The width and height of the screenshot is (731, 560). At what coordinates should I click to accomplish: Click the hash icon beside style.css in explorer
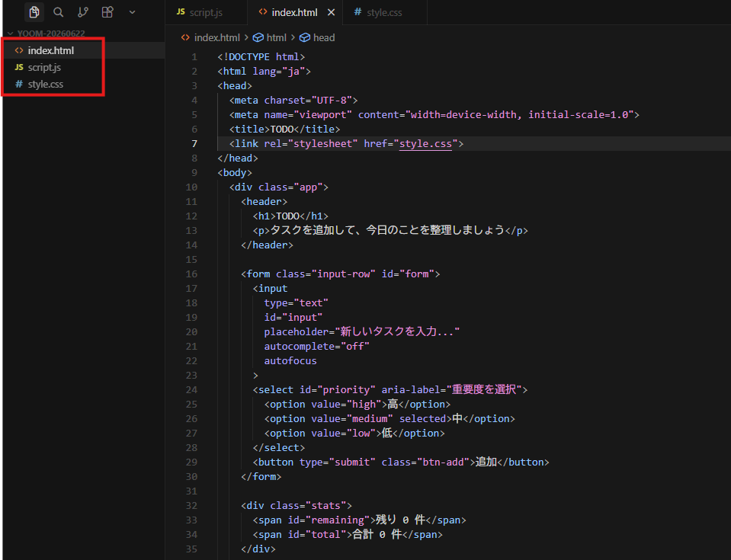[19, 84]
